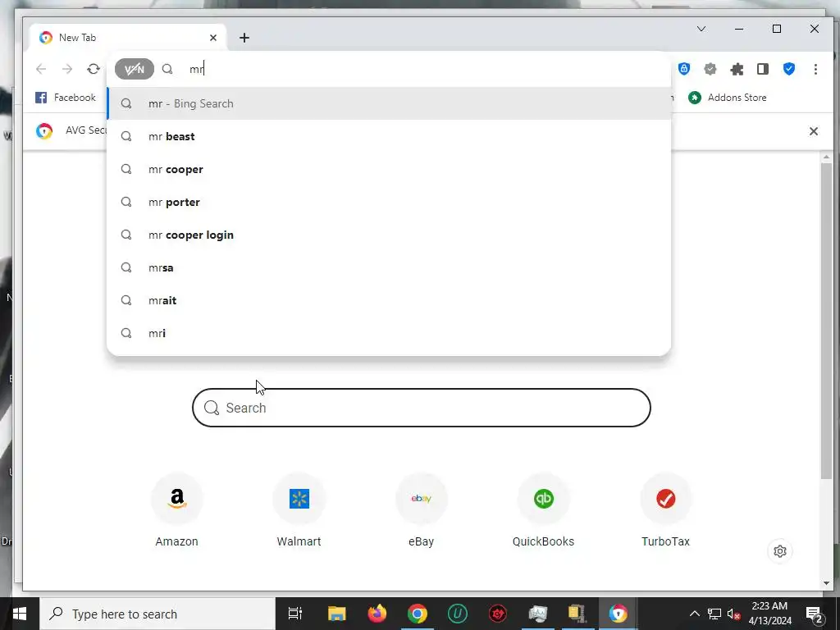Viewport: 840px width, 630px height.
Task: Click the address bar text 'mr'
Action: pos(197,69)
